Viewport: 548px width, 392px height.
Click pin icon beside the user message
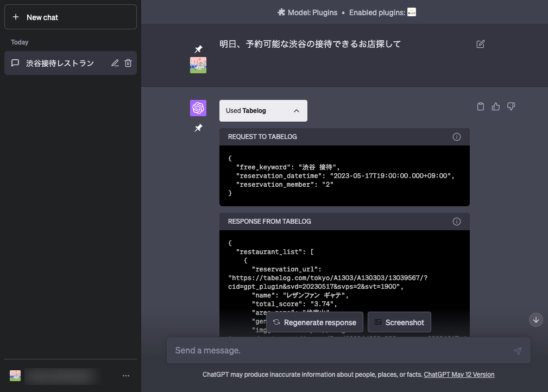tap(198, 49)
